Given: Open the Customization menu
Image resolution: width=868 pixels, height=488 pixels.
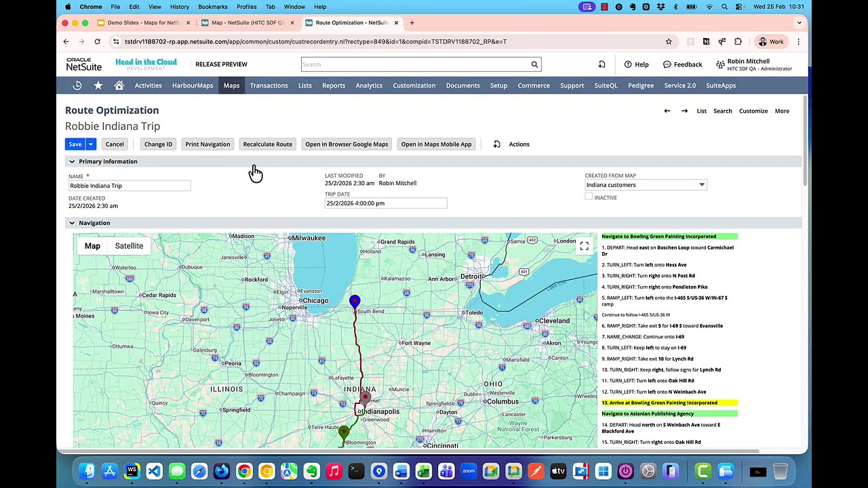Looking at the screenshot, I should click(x=414, y=85).
